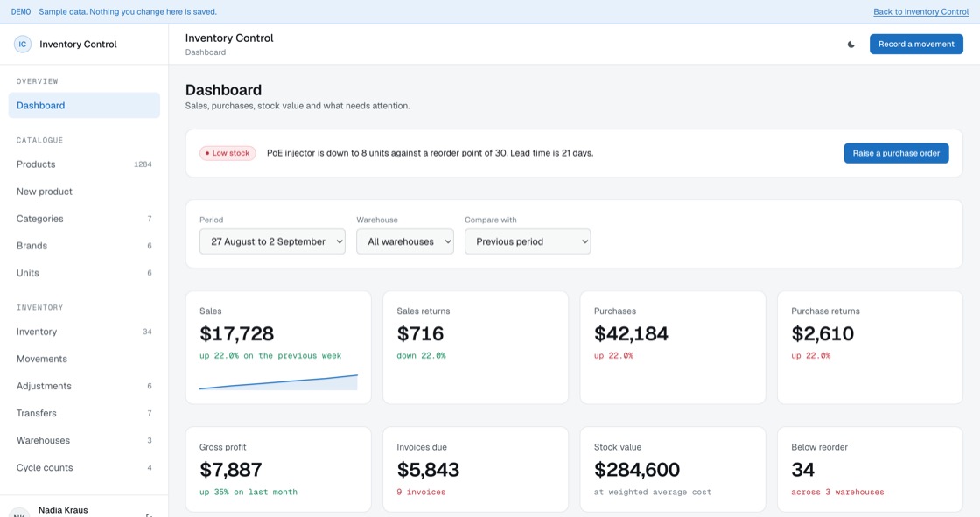Click the Invoices due card label
Image resolution: width=980 pixels, height=517 pixels.
pyautogui.click(x=422, y=447)
